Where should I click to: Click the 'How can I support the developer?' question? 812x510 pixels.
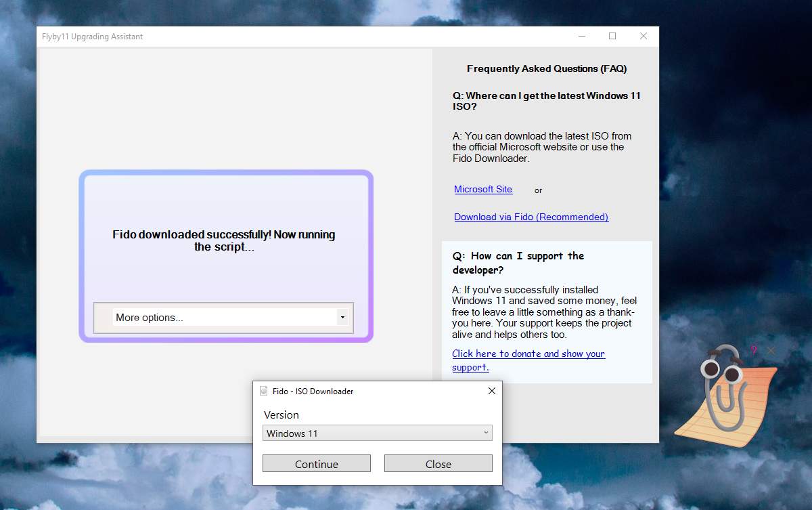tap(518, 263)
